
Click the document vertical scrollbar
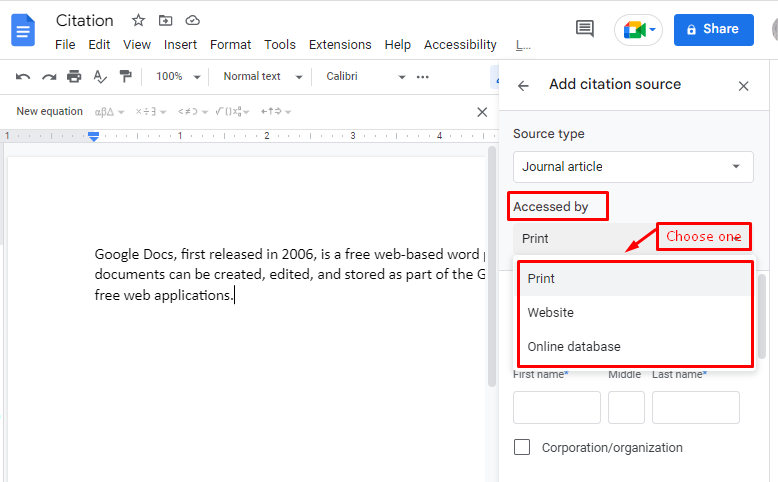tap(492, 266)
